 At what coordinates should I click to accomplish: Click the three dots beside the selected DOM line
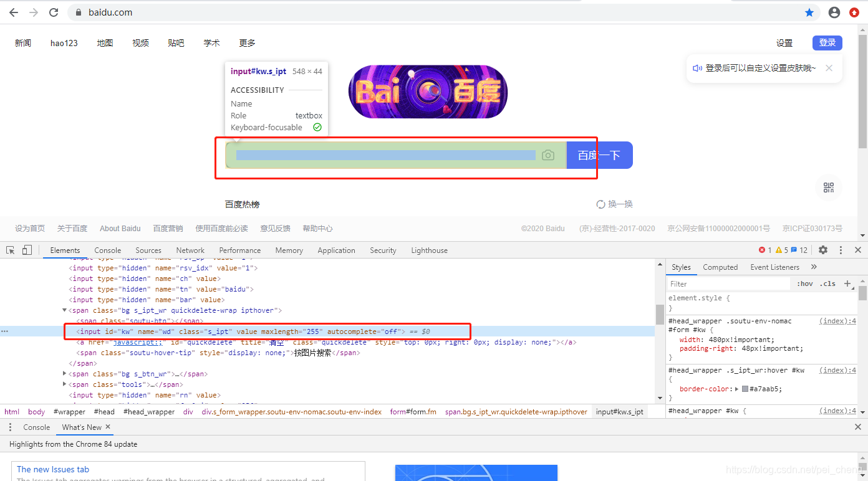4,331
